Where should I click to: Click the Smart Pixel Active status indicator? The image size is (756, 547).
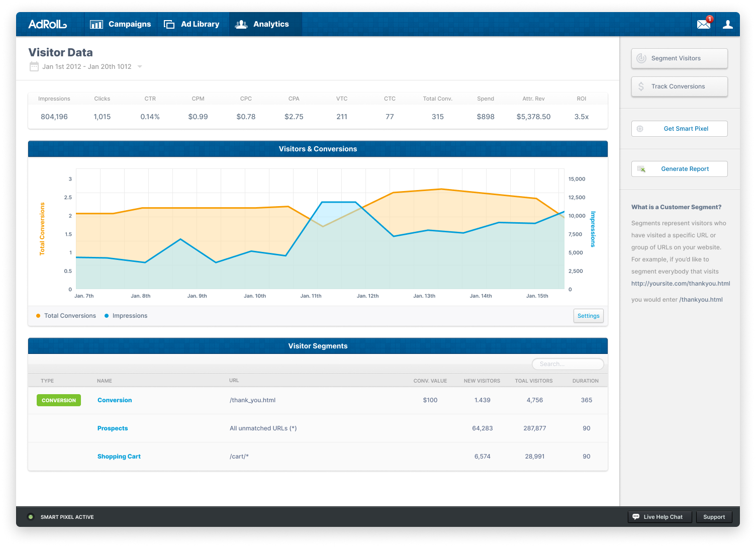pos(31,517)
